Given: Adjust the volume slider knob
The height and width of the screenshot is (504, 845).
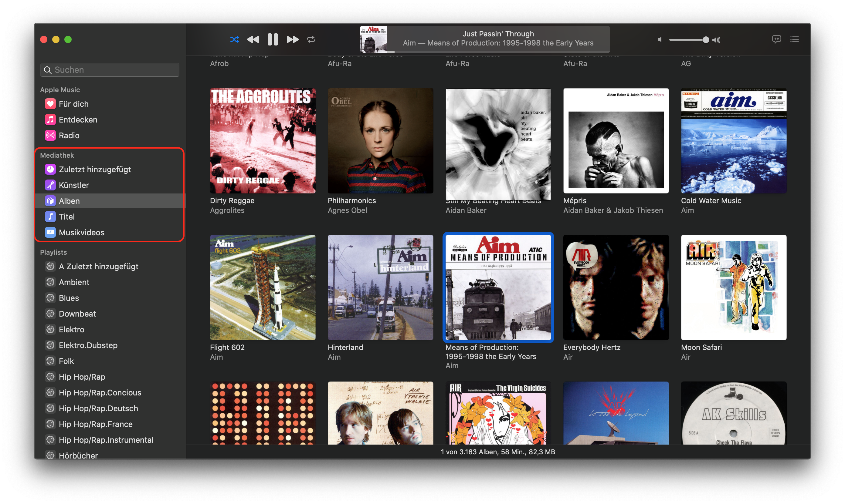Looking at the screenshot, I should click(x=706, y=40).
